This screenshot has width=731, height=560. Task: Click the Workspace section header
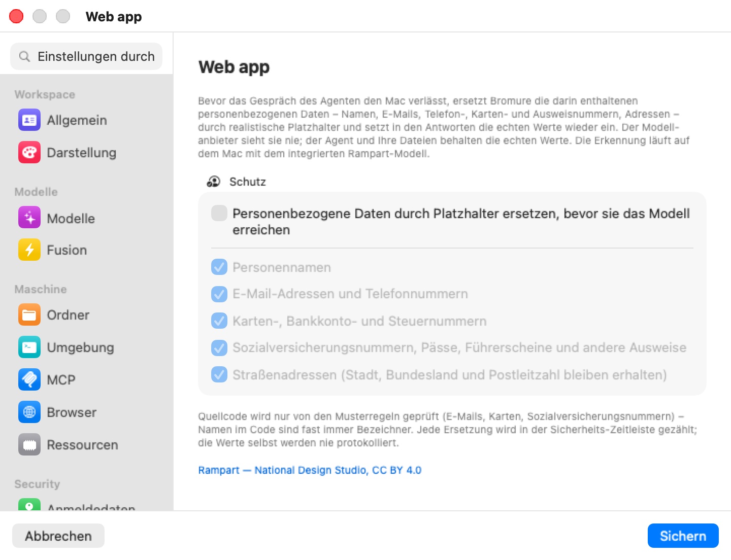tap(45, 94)
